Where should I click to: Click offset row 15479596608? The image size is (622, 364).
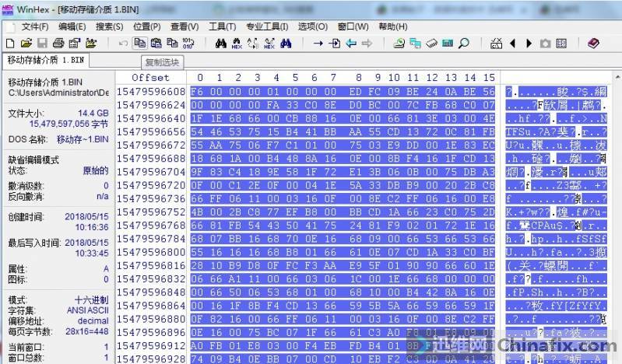point(151,92)
